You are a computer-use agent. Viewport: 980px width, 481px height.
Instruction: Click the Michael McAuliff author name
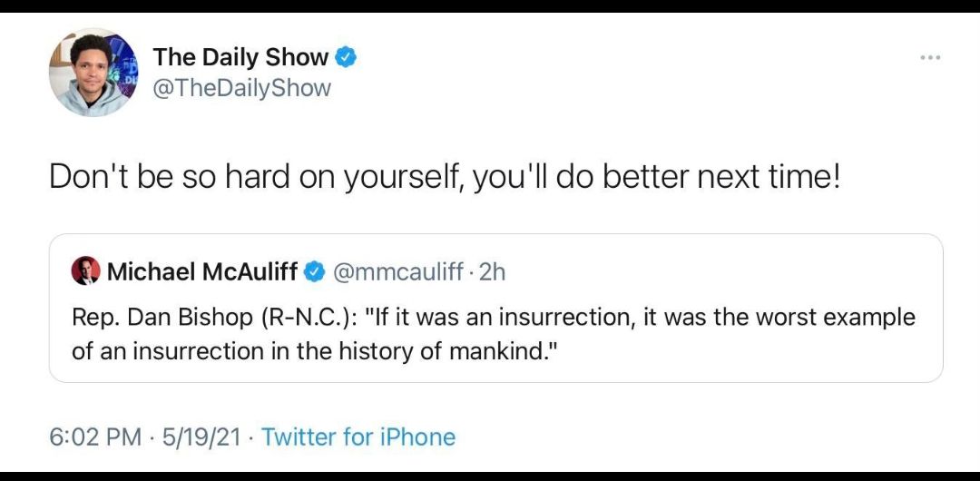click(203, 270)
